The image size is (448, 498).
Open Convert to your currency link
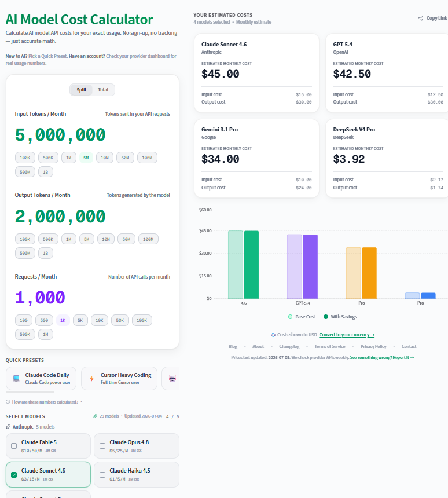click(x=347, y=335)
